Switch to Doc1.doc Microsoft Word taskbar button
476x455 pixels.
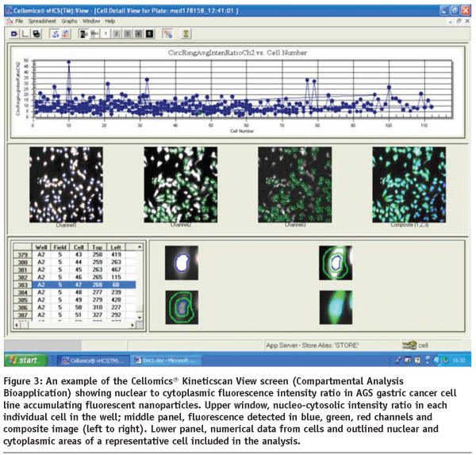click(x=166, y=361)
